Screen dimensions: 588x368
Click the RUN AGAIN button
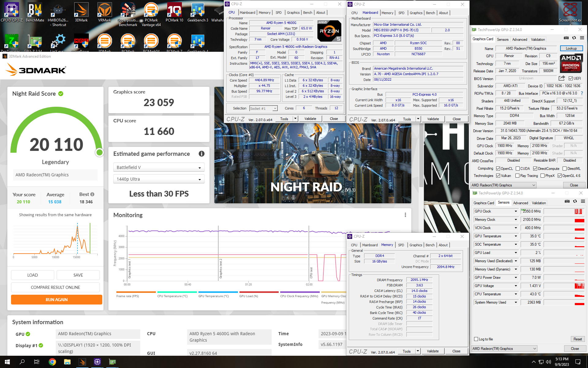click(57, 300)
